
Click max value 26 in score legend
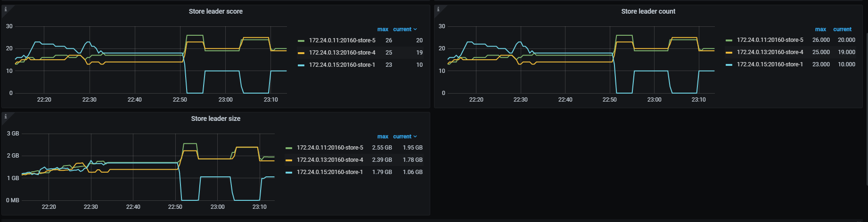pyautogui.click(x=389, y=40)
